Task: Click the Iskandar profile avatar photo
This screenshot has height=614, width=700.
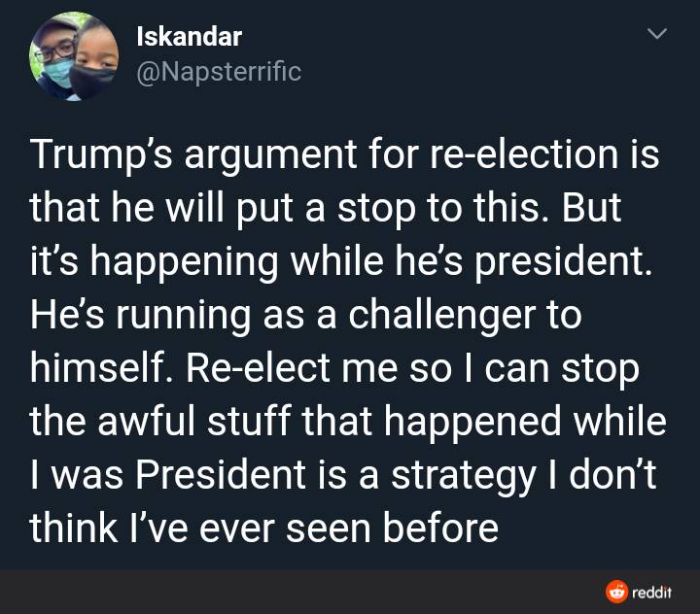Action: 74,56
